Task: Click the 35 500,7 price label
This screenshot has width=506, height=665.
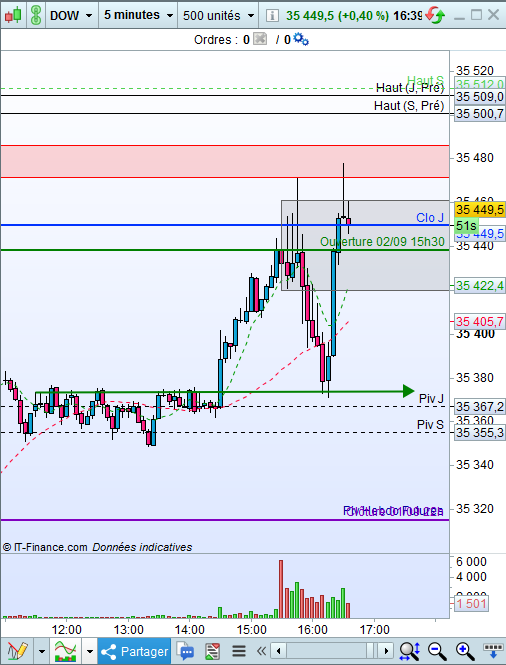Action: 480,114
